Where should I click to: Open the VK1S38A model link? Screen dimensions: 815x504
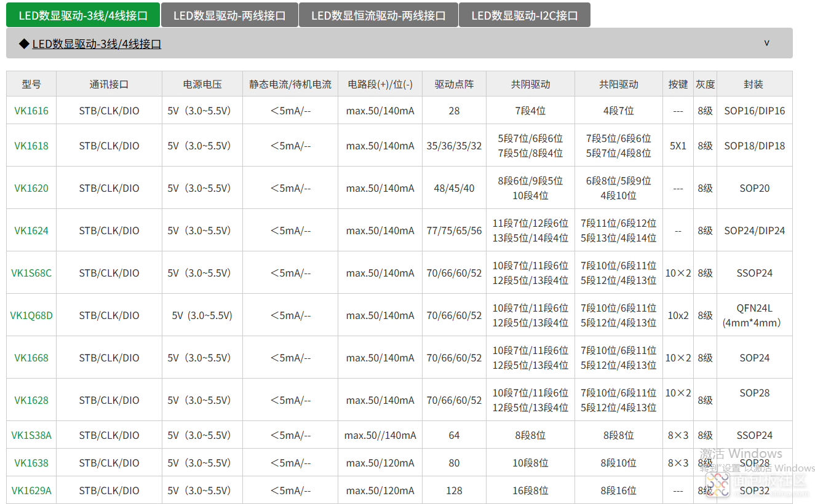click(31, 435)
